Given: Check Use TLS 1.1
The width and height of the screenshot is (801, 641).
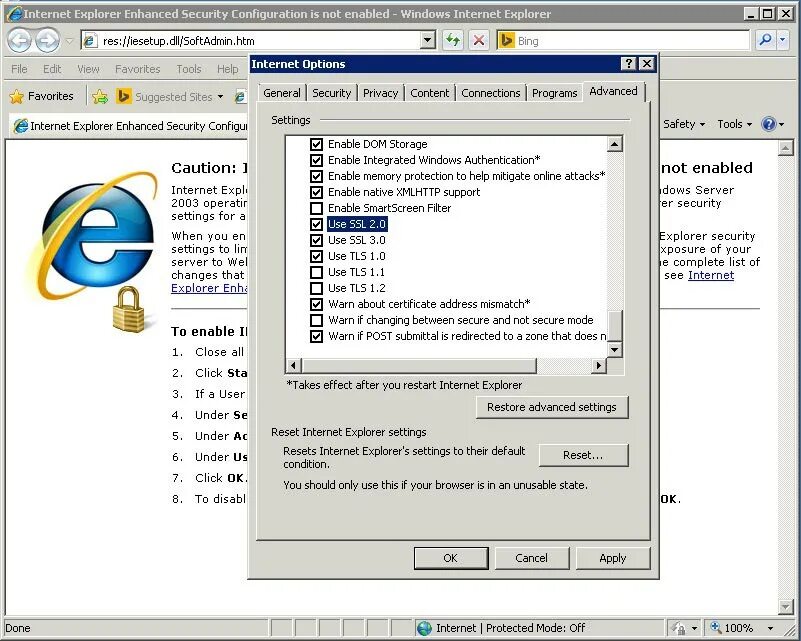Looking at the screenshot, I should pyautogui.click(x=316, y=272).
